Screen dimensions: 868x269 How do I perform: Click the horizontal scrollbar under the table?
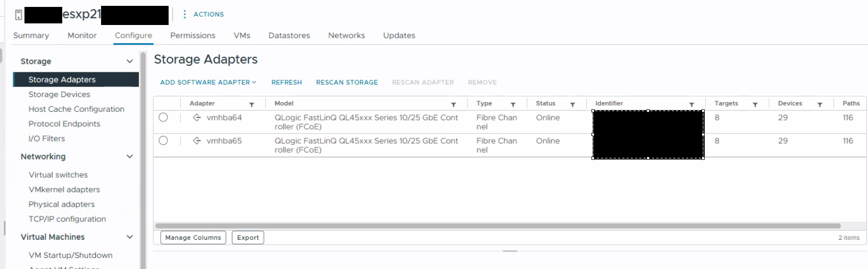[x=497, y=226]
